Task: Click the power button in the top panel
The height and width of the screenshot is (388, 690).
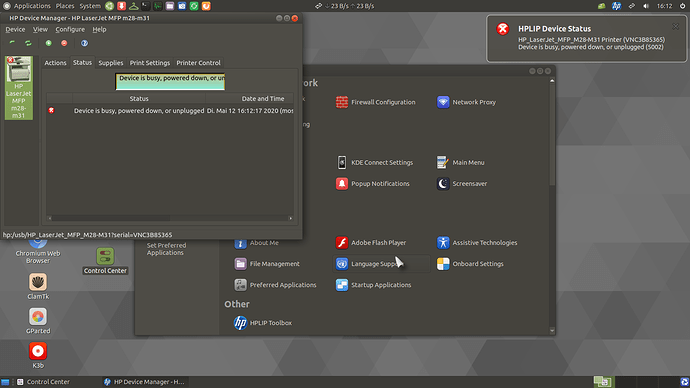Action: tap(682, 6)
